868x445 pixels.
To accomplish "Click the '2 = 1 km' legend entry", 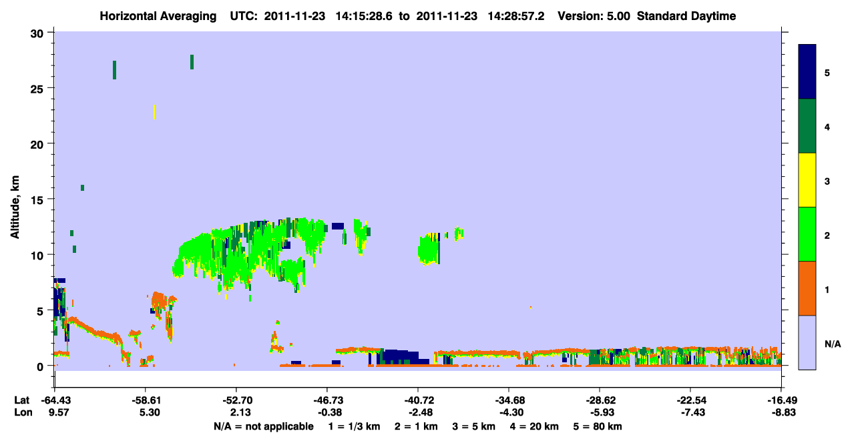I will click(x=416, y=426).
